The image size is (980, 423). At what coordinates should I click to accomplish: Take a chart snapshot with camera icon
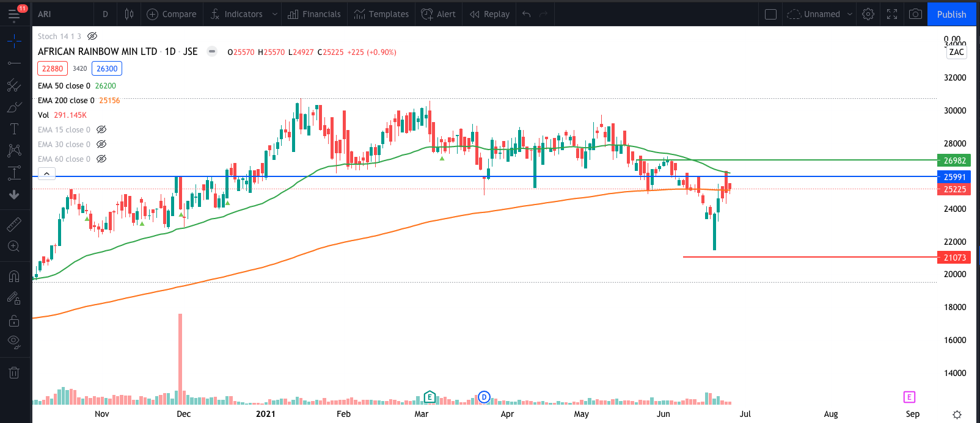pyautogui.click(x=915, y=14)
